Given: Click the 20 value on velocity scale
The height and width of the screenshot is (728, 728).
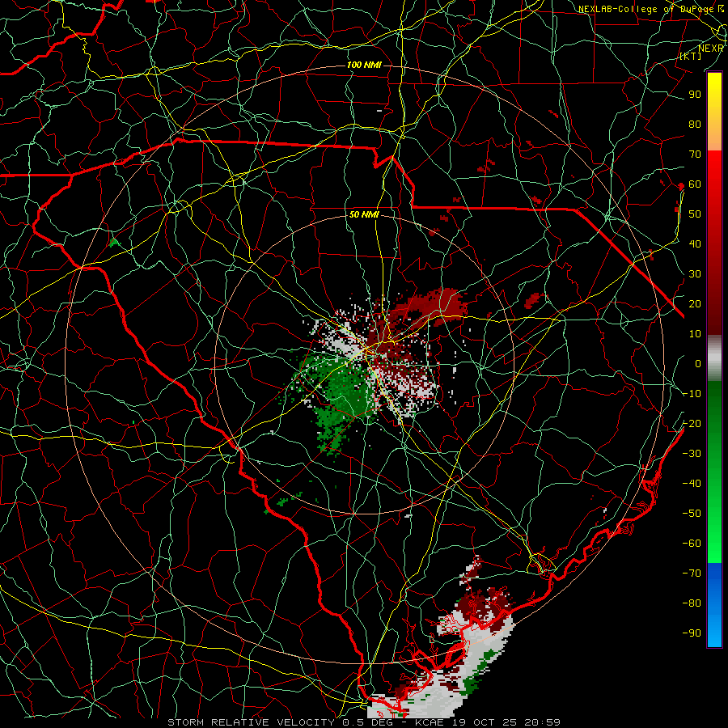Looking at the screenshot, I should [695, 304].
